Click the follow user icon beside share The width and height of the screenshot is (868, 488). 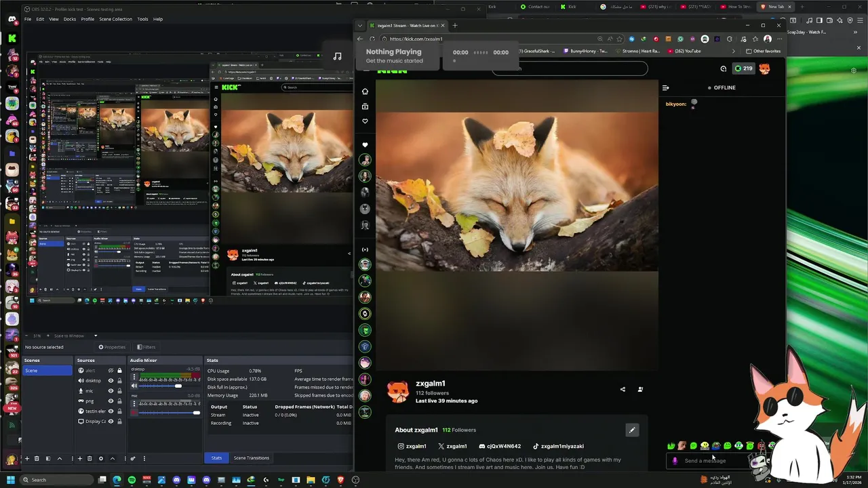point(640,390)
